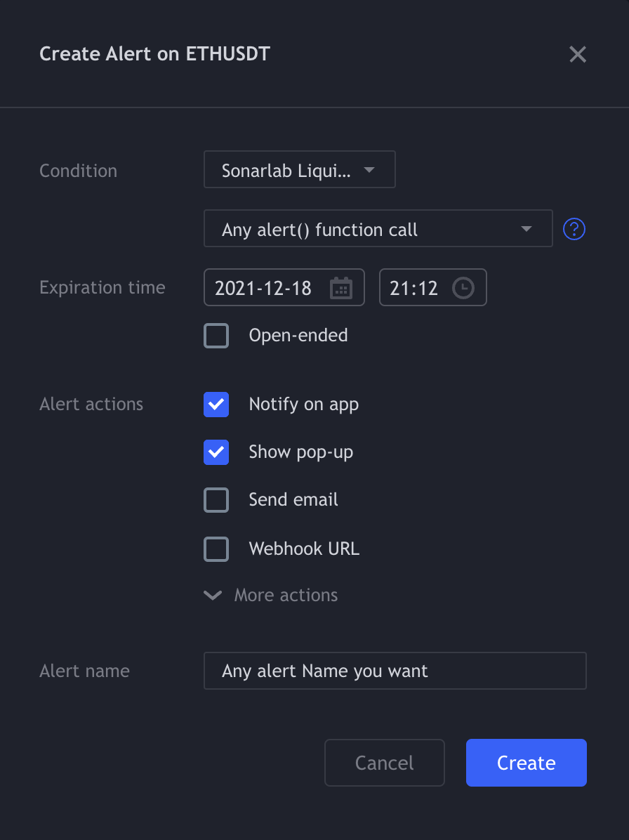This screenshot has width=629, height=840.
Task: Disable the Show pop-up checkbox
Action: coord(216,452)
